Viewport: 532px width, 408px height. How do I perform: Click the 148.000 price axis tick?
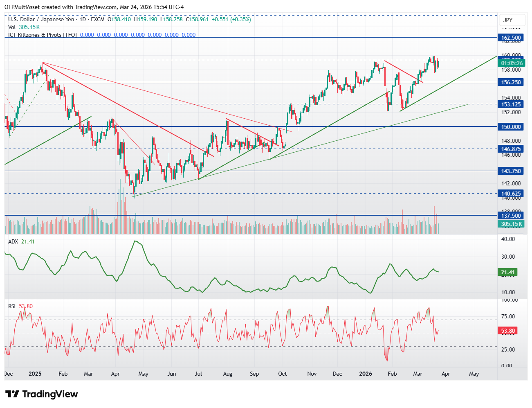click(511, 141)
